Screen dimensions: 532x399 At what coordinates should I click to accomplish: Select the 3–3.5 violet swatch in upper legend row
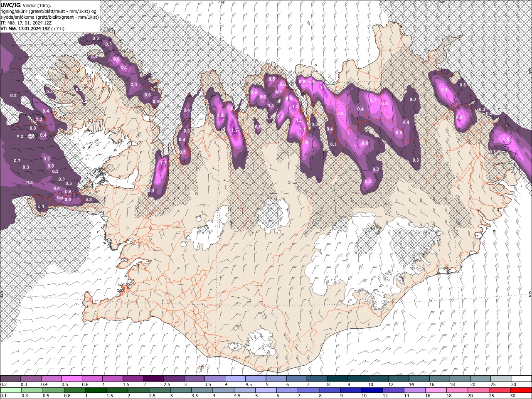(x=194, y=379)
